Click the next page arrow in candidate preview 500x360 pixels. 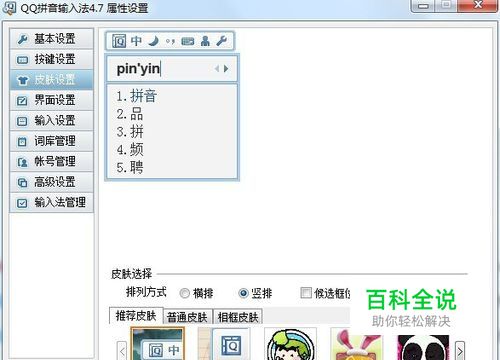[x=226, y=69]
